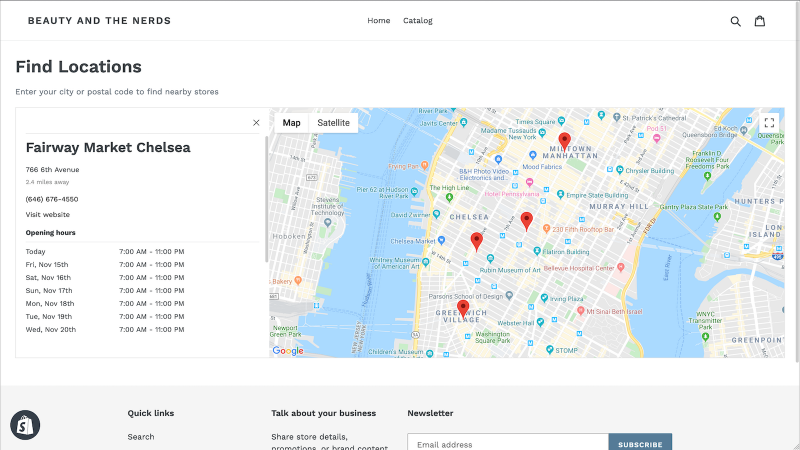Select red pin in Midtown Manhattan
This screenshot has height=450, width=800.
coord(564,141)
